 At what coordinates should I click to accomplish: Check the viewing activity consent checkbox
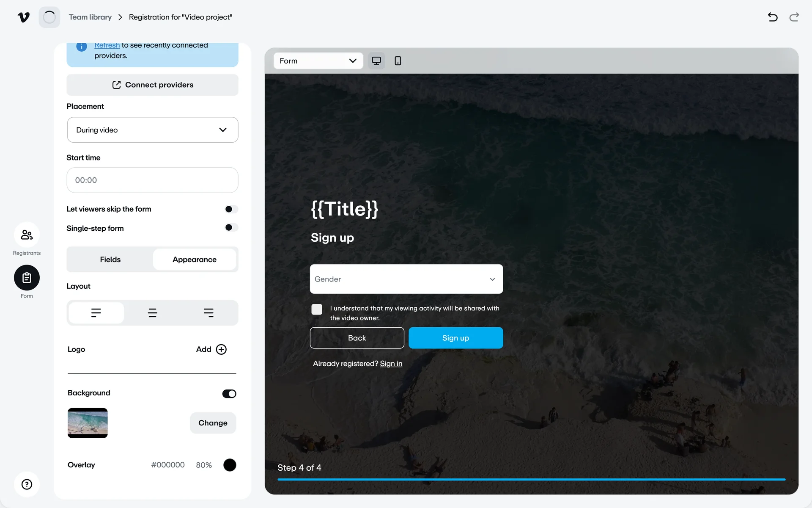click(x=317, y=309)
